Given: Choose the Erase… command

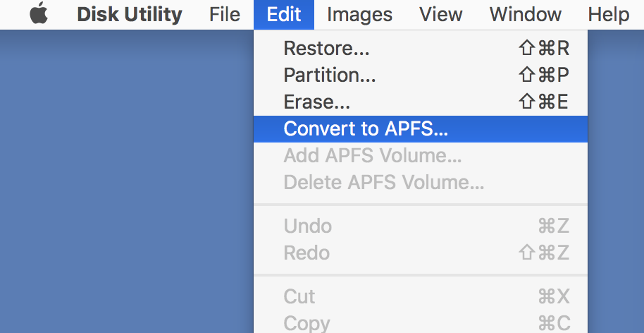Looking at the screenshot, I should click(x=421, y=102).
